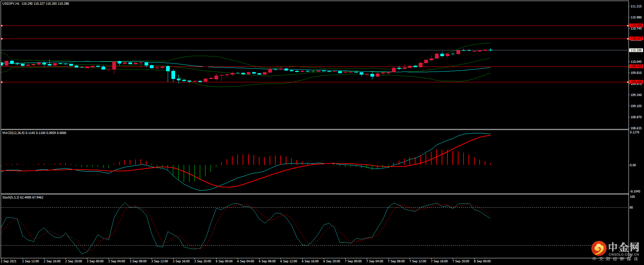This screenshot has height=265, width=644.
Task: Click the 111.215 price scale value
Action: tap(636, 6)
